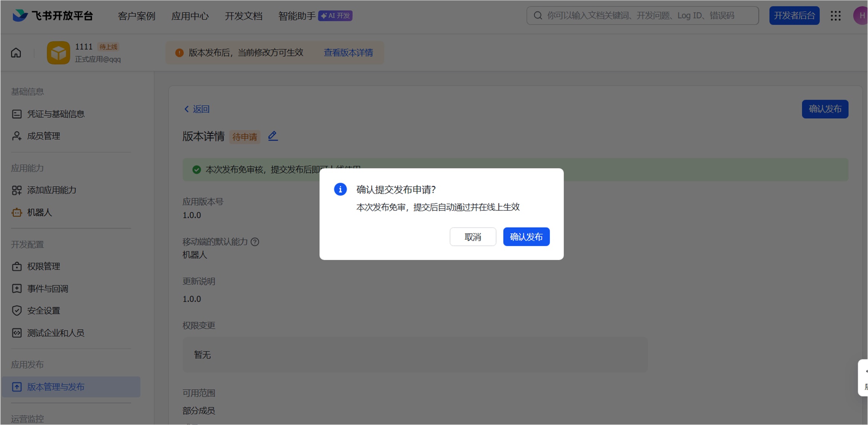The height and width of the screenshot is (425, 868).
Task: Confirm publish in the dialog
Action: [526, 237]
